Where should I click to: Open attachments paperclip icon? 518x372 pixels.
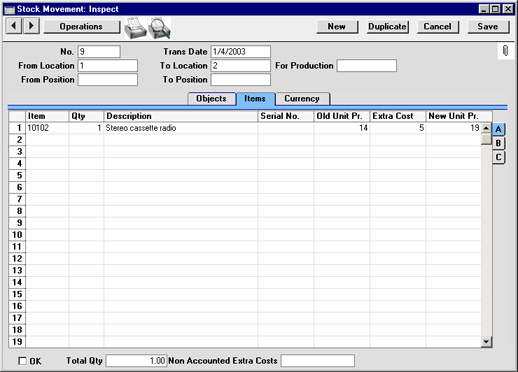(x=505, y=51)
